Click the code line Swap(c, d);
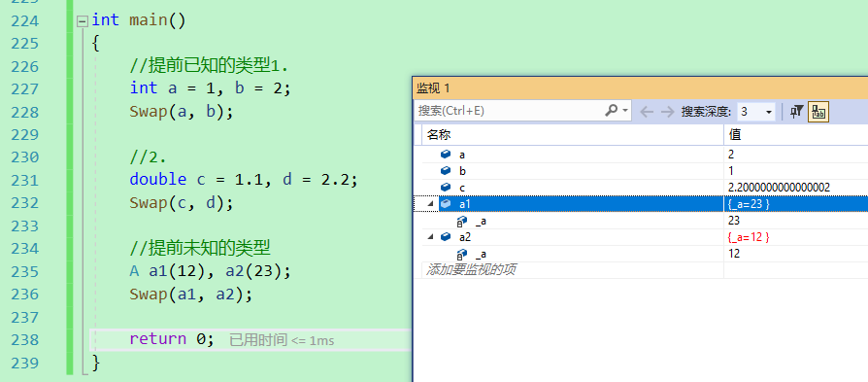Viewport: 868px width, 382px height. tap(182, 203)
